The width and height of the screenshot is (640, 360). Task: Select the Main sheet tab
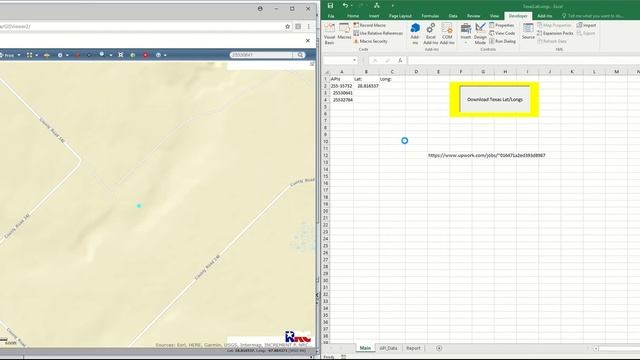click(365, 348)
